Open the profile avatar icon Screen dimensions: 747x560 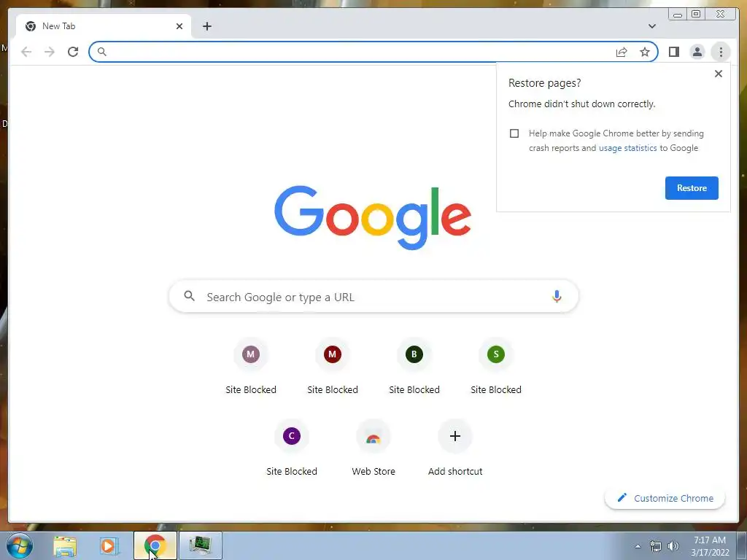(x=697, y=52)
